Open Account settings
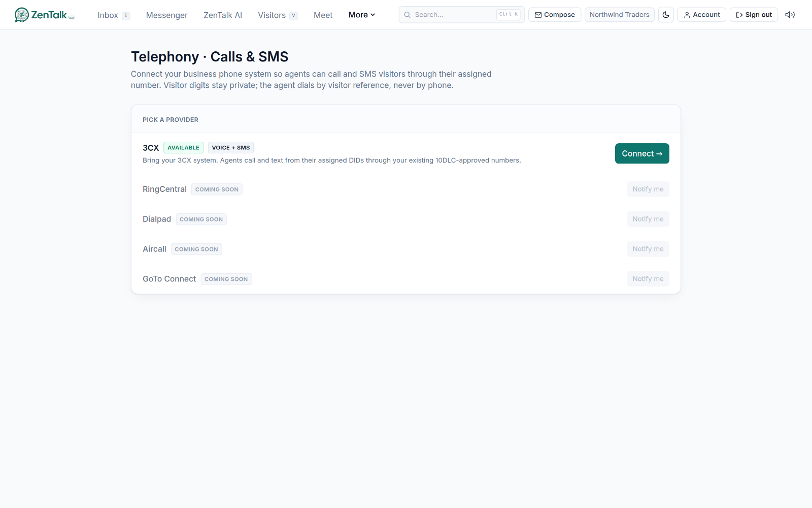This screenshot has height=508, width=812. point(701,15)
